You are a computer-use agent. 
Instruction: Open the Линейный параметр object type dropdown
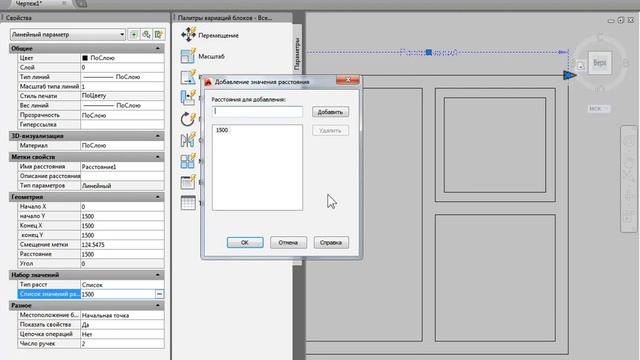coord(68,35)
